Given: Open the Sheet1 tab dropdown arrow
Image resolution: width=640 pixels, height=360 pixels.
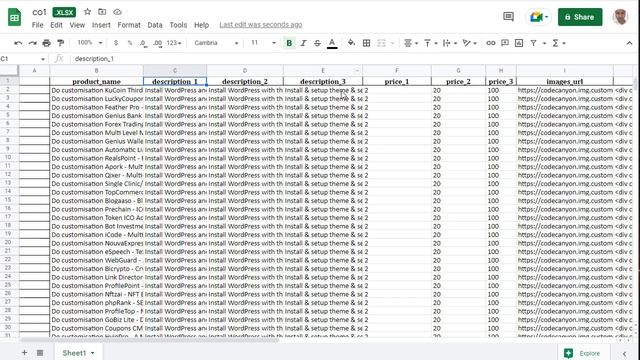Looking at the screenshot, I should [93, 353].
